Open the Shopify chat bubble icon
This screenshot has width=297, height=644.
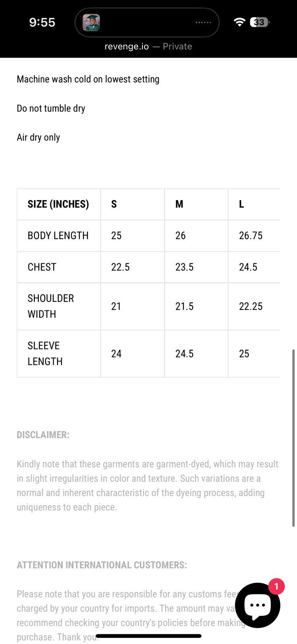258,605
